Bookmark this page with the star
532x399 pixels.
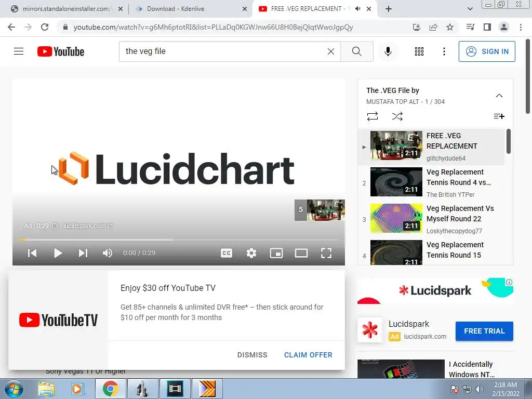tap(450, 27)
